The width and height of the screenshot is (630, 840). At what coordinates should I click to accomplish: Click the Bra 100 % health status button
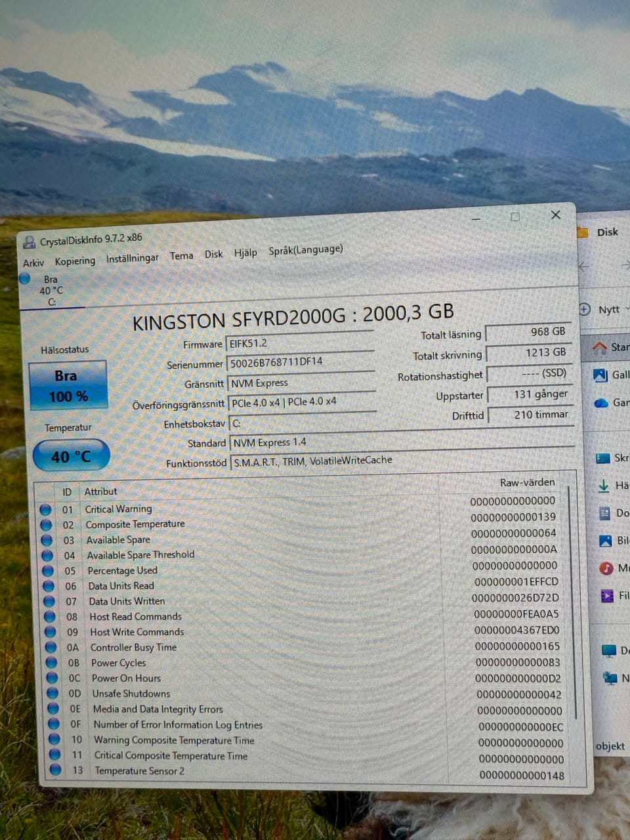tap(68, 386)
